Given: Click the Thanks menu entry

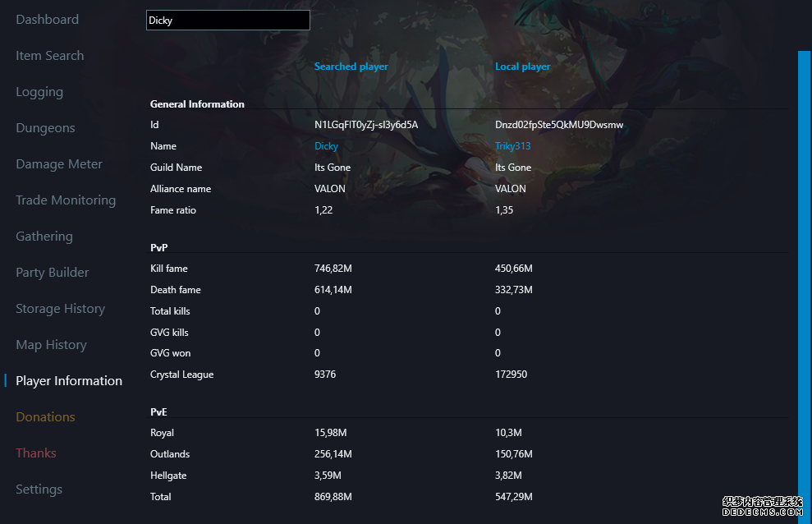Looking at the screenshot, I should (36, 453).
